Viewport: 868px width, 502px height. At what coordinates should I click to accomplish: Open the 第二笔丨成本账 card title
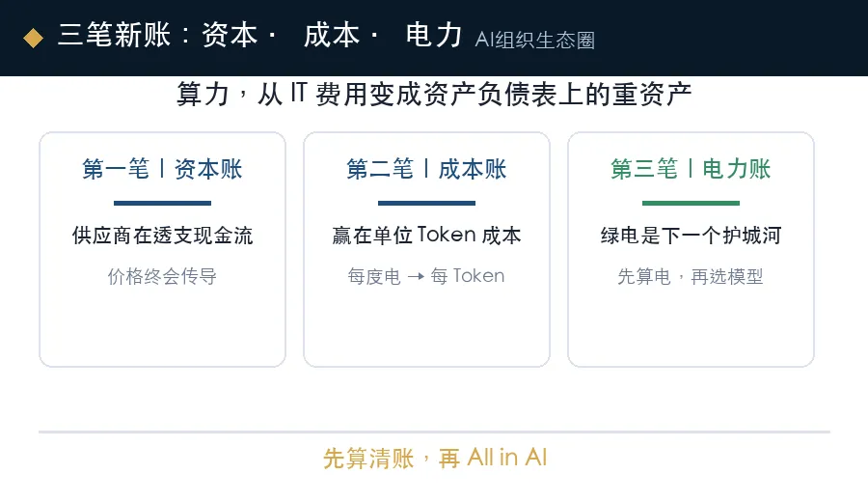click(x=426, y=169)
